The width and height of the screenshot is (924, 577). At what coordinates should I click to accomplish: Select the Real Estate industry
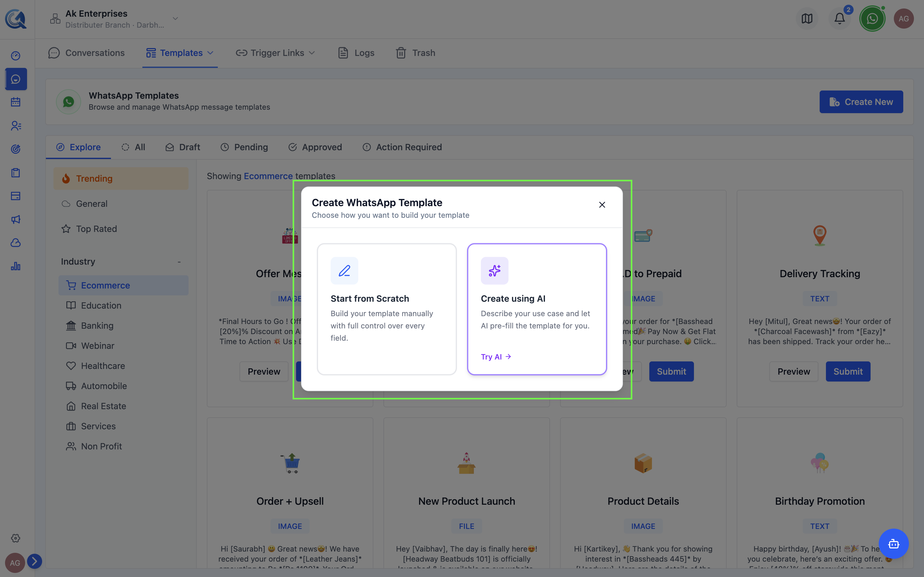click(x=123, y=406)
